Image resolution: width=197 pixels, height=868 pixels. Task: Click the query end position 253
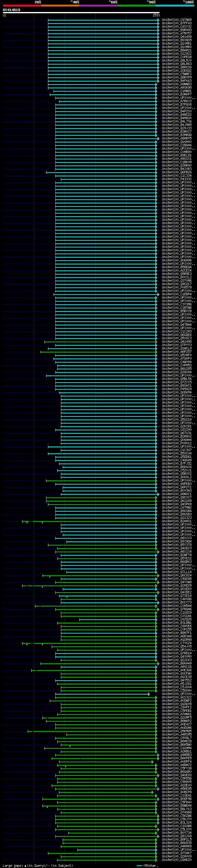(x=155, y=15)
